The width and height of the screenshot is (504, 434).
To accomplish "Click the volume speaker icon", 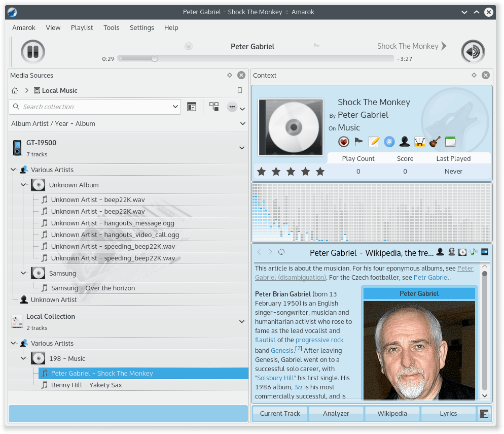I will (x=473, y=51).
